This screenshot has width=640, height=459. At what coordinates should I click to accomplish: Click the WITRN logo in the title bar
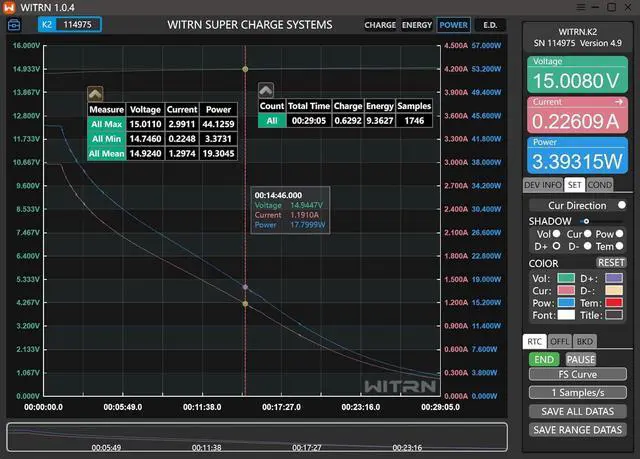9,7
